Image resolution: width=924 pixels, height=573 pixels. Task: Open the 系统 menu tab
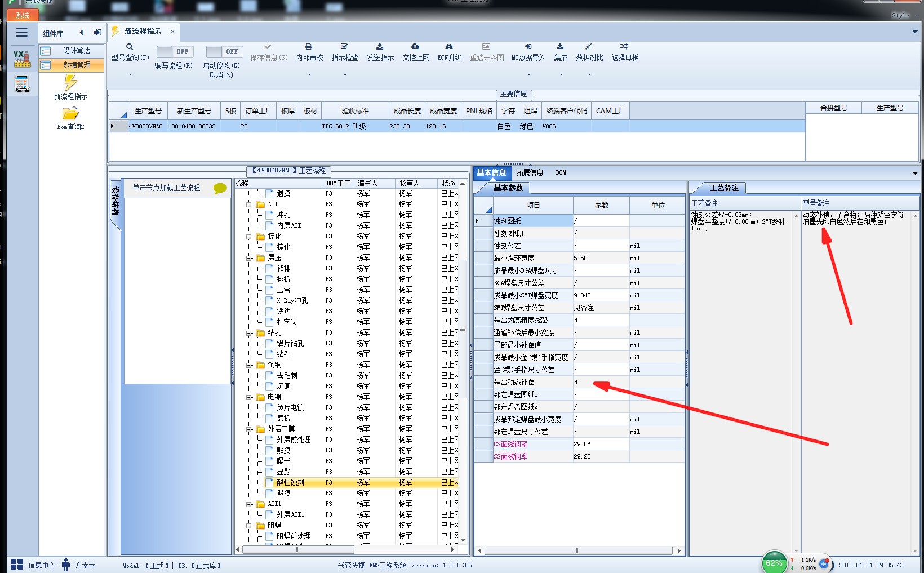(x=23, y=15)
